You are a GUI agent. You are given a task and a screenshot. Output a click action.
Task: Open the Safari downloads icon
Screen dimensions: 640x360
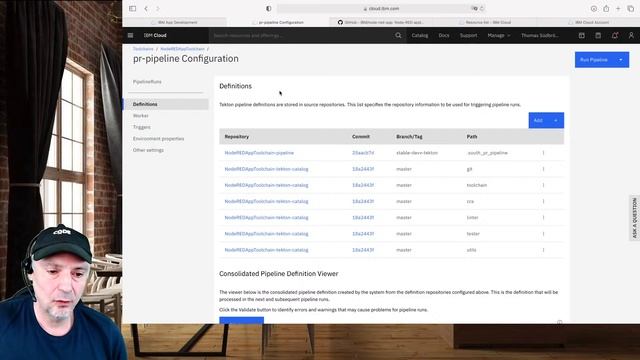coord(594,9)
